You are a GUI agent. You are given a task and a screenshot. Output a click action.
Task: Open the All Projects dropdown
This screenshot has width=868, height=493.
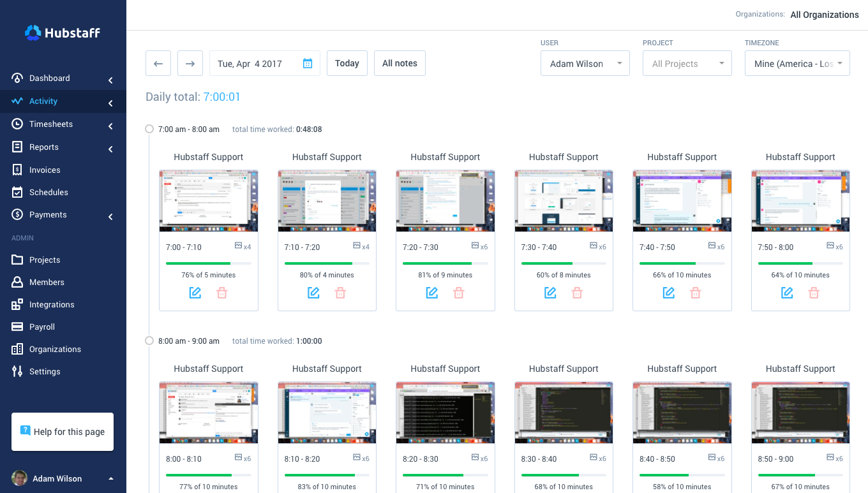[687, 63]
